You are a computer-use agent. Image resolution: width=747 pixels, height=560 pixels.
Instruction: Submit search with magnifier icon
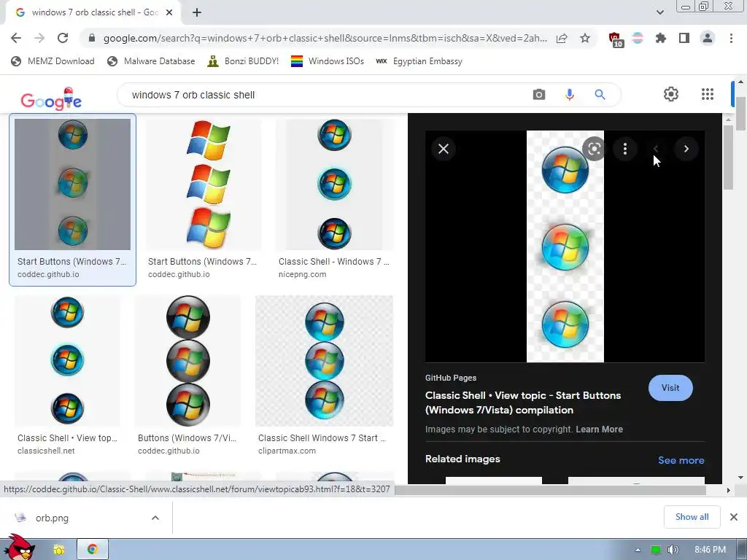point(600,95)
